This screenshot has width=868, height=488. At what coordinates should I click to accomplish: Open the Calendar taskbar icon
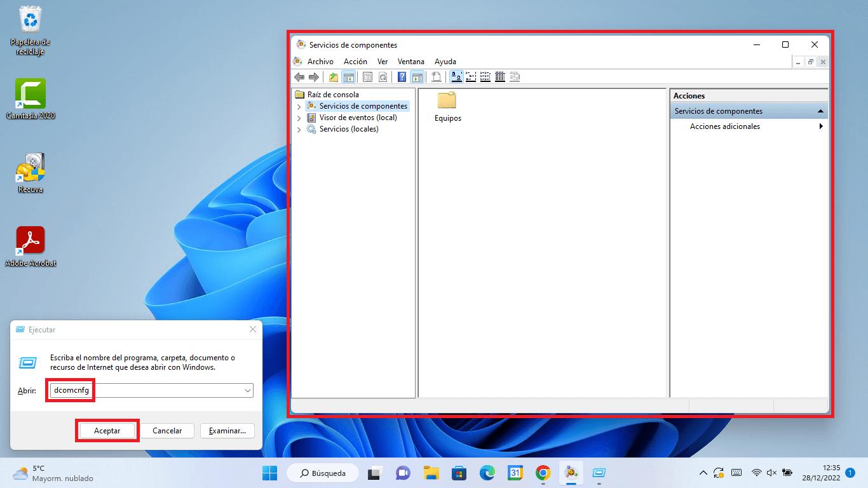(515, 473)
